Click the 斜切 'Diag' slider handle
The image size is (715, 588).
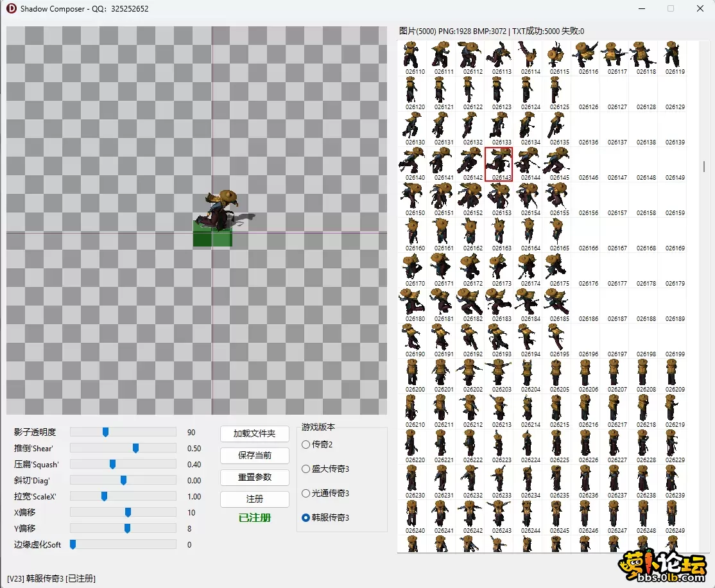pyautogui.click(x=123, y=480)
